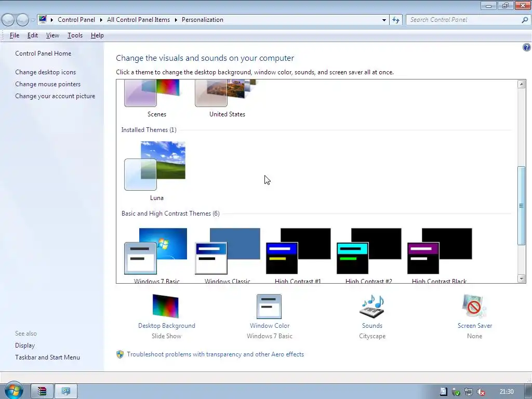Screen dimensions: 532x399
Task: Click the Desktop Background text link
Action: [x=167, y=326]
